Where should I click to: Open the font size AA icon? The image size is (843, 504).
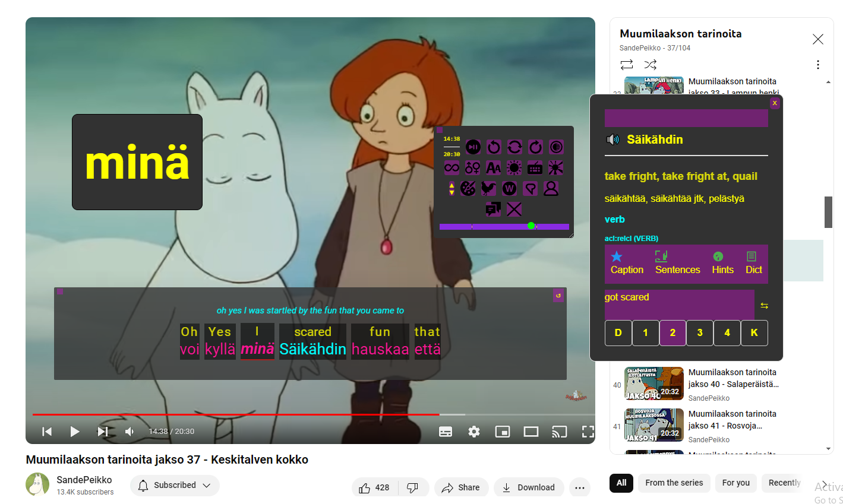point(494,168)
